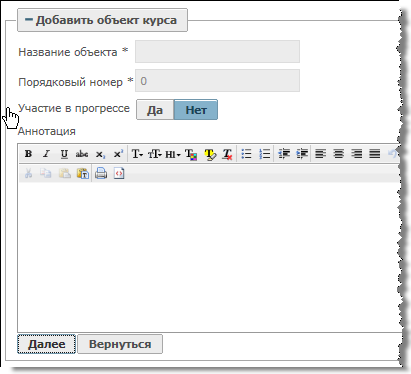Apply strikethrough (abc) formatting

coord(82,154)
